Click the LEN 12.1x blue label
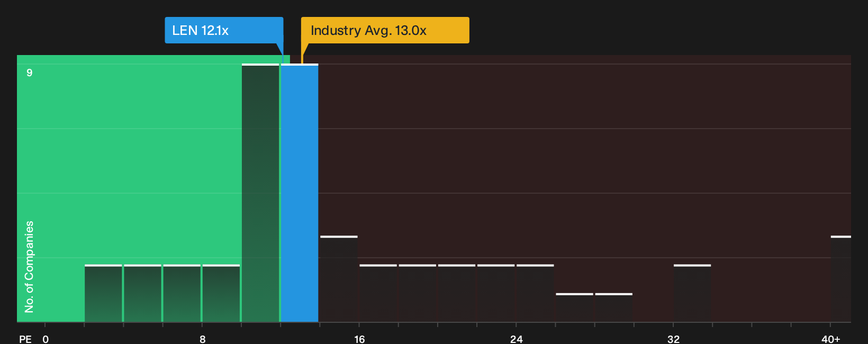The image size is (868, 344). [x=224, y=30]
